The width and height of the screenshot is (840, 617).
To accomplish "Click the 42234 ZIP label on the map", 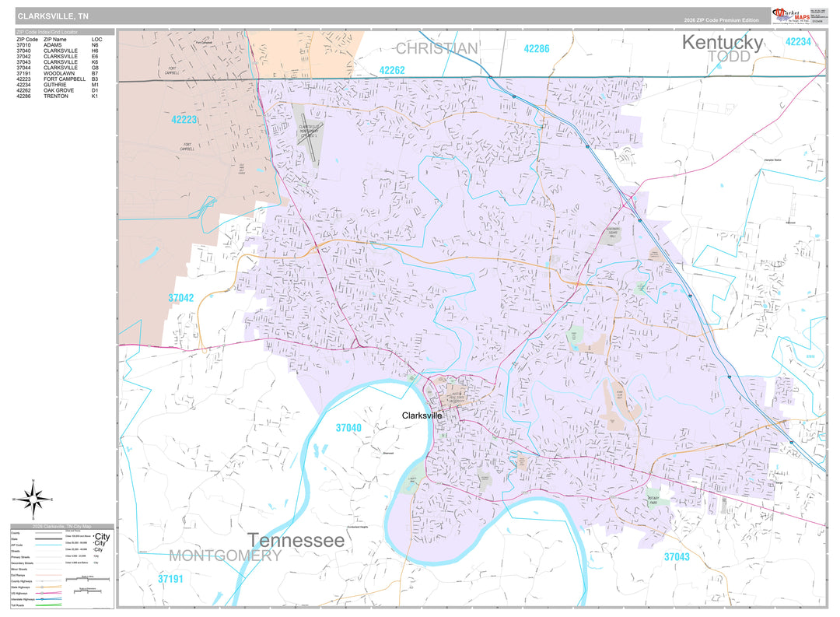I will click(798, 42).
